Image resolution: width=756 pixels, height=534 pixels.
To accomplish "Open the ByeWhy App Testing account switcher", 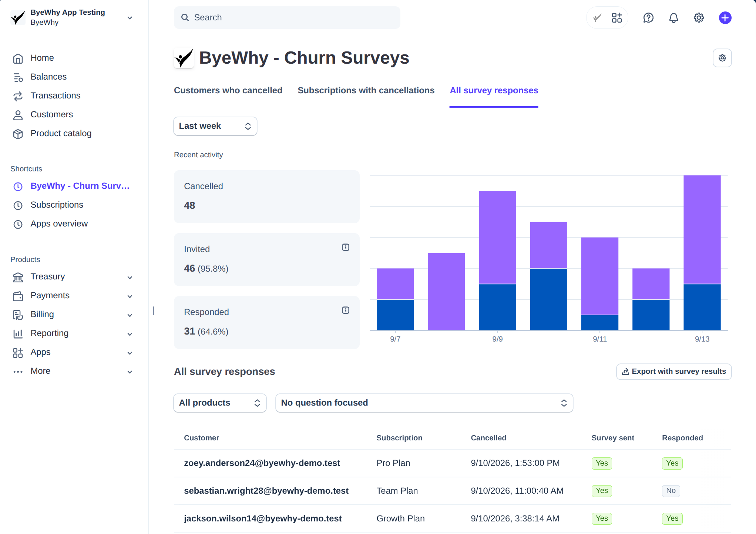I will click(72, 17).
